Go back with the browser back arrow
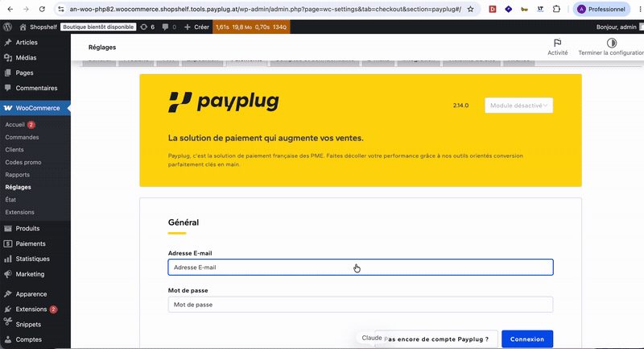644x349 pixels. pos(10,9)
